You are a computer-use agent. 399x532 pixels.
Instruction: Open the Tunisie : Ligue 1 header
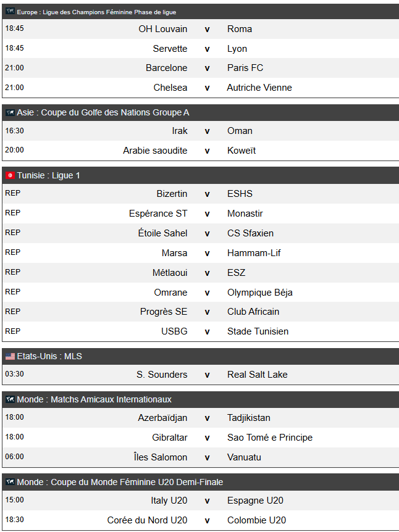click(x=201, y=175)
